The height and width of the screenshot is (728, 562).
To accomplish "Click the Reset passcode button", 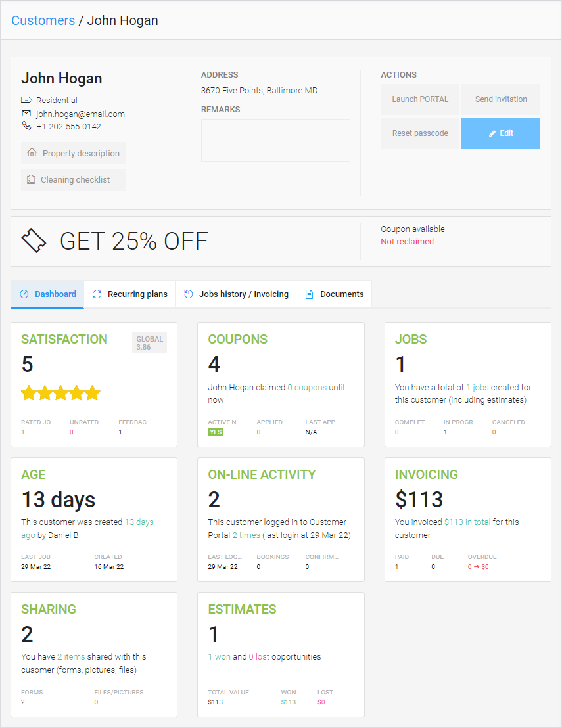I will point(420,133).
